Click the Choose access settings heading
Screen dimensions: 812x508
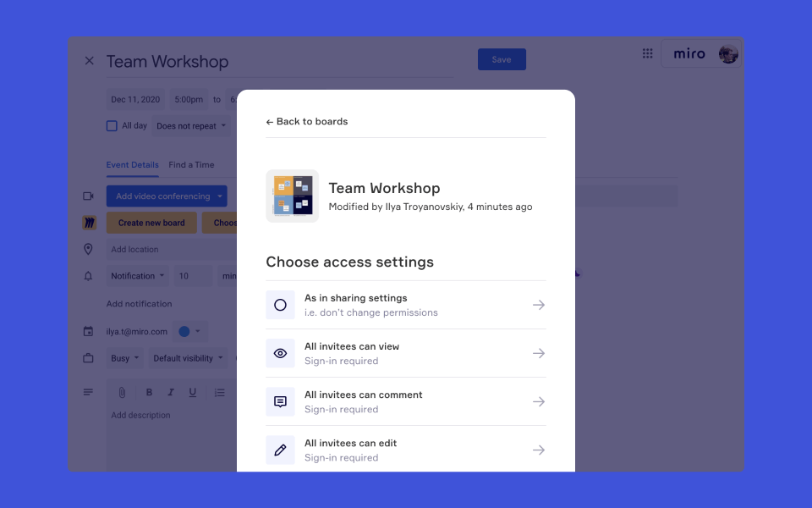point(349,262)
